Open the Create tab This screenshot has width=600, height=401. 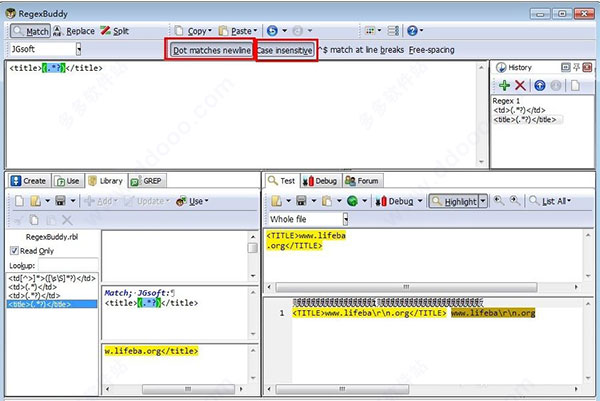(29, 181)
